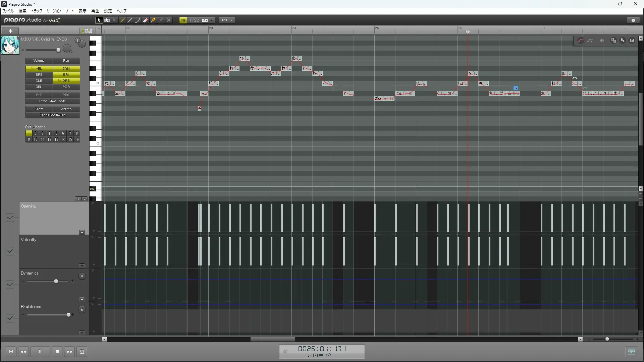Toggle Dynamics automation A button
This screenshot has height=362, width=644.
82,276
